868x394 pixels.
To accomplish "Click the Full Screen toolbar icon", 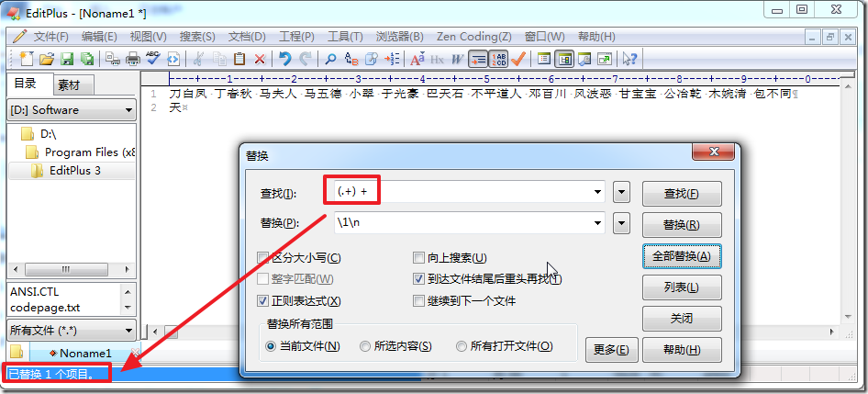I will coord(605,59).
